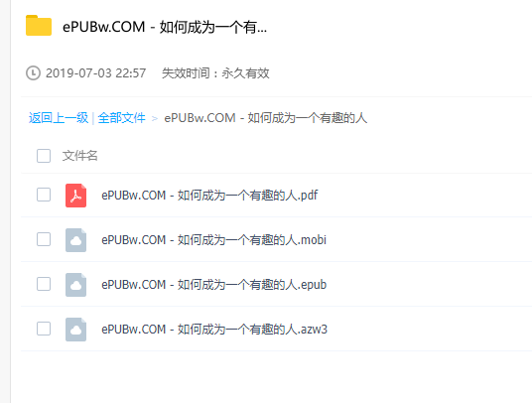Open the 如何成为一个有趣的人.mobi file name

pyautogui.click(x=214, y=240)
